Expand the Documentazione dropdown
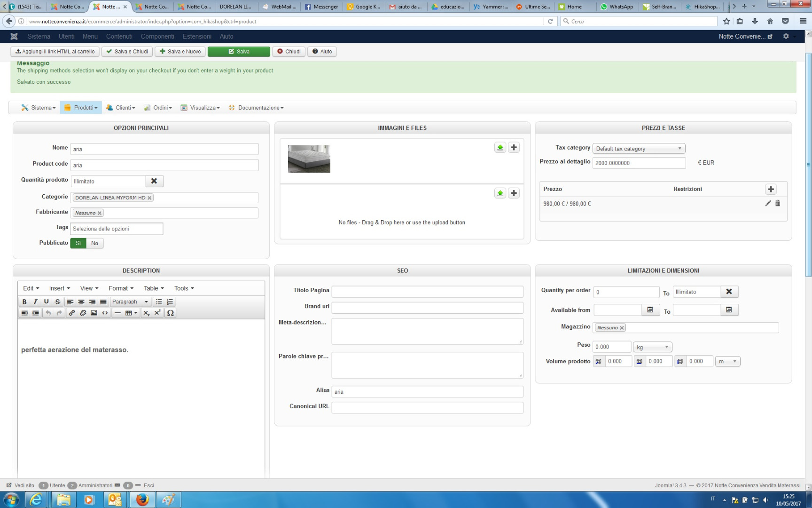 (256, 108)
